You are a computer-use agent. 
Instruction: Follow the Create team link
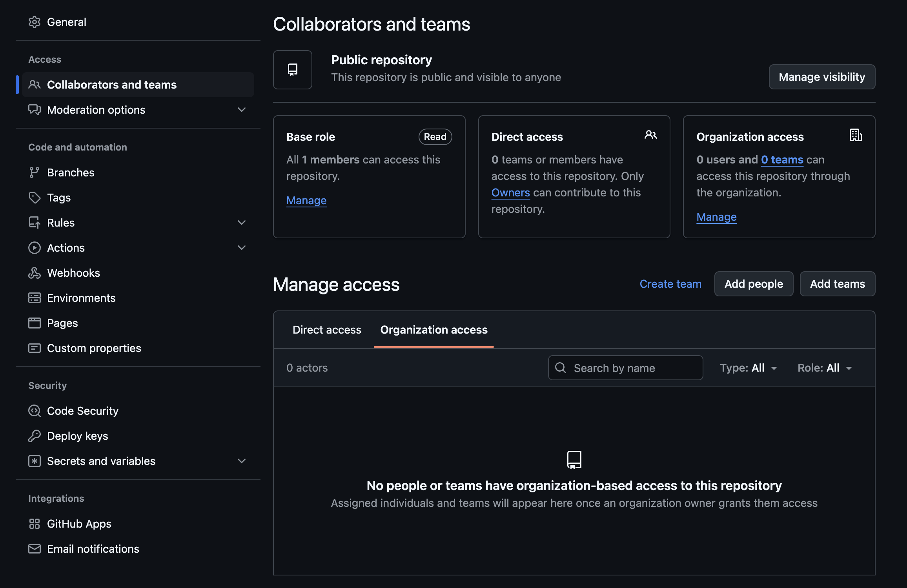[x=670, y=284]
